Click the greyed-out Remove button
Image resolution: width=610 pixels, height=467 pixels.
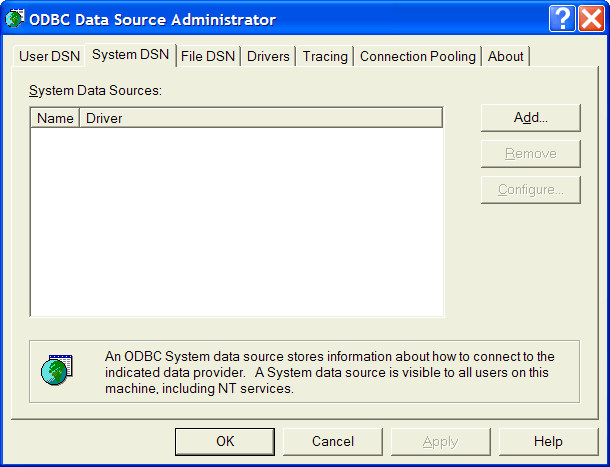[x=531, y=154]
